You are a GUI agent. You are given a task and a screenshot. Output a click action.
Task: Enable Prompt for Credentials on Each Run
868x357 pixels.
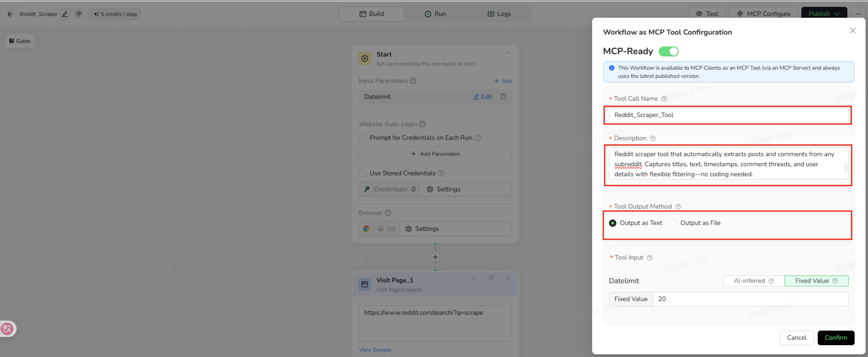pyautogui.click(x=362, y=137)
